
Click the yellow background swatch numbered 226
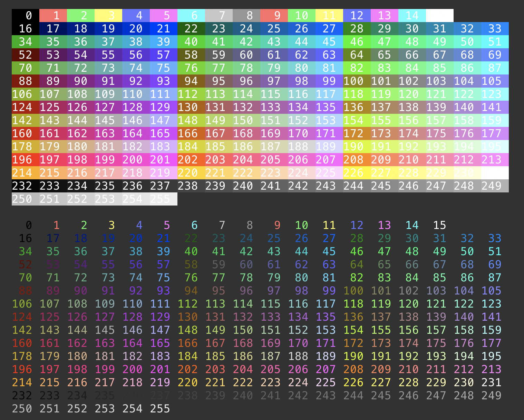tap(357, 173)
